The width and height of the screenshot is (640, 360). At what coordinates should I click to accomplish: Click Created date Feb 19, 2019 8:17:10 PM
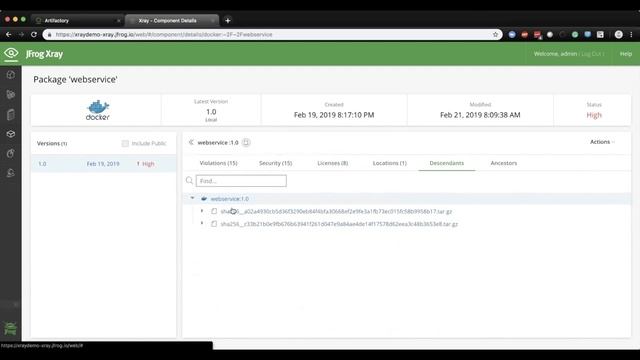(334, 115)
